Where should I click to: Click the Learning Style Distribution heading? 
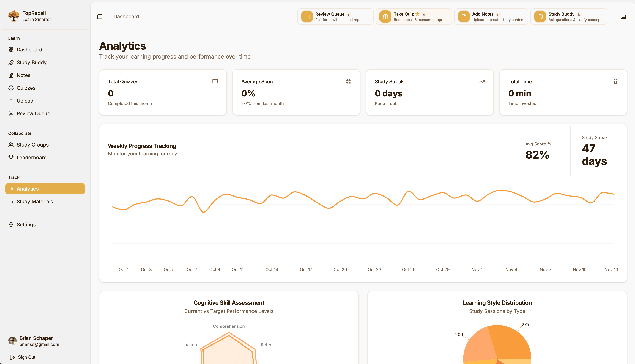pos(497,303)
